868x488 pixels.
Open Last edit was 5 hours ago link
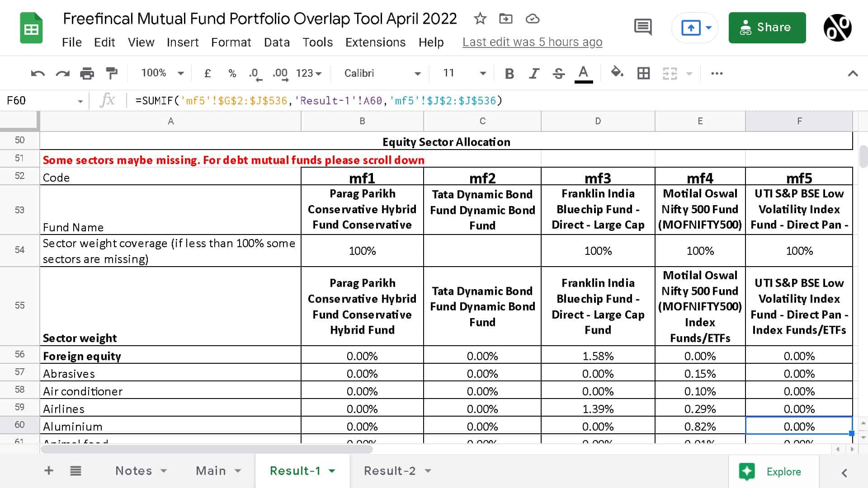click(532, 42)
